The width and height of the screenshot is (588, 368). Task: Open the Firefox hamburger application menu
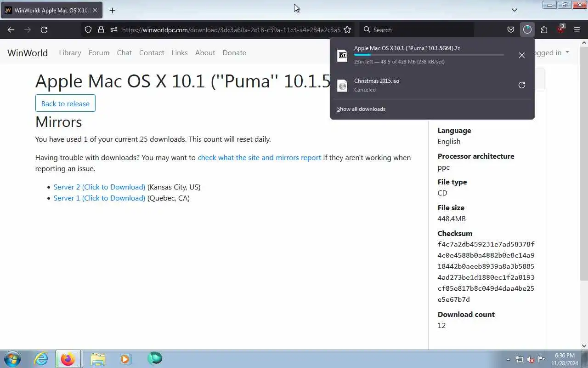[x=577, y=29]
